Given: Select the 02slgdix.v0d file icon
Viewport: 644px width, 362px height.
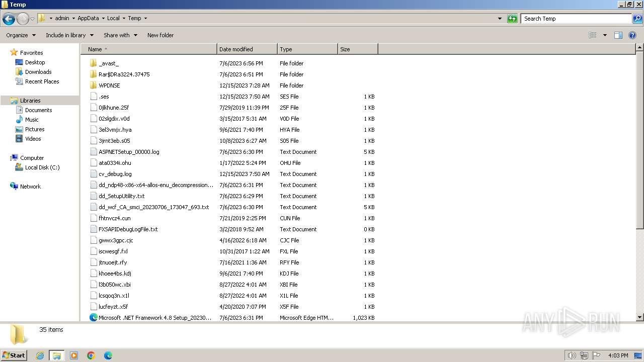Looking at the screenshot, I should [93, 119].
